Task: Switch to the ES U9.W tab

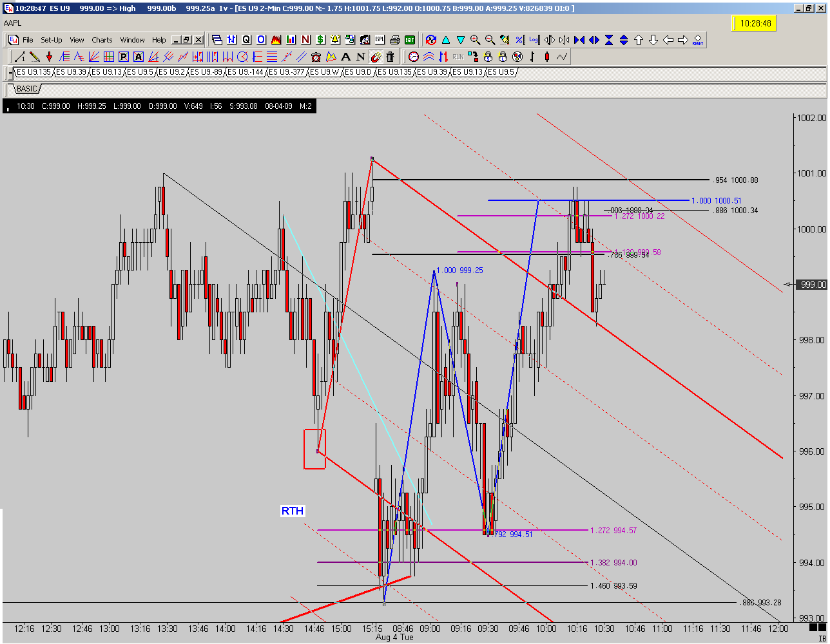Action: tap(325, 71)
